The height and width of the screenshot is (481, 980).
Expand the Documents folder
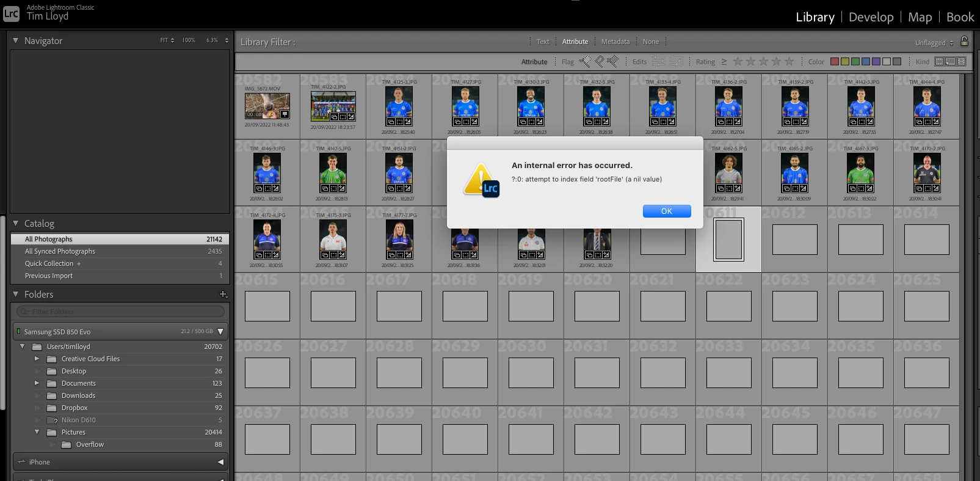pos(37,383)
